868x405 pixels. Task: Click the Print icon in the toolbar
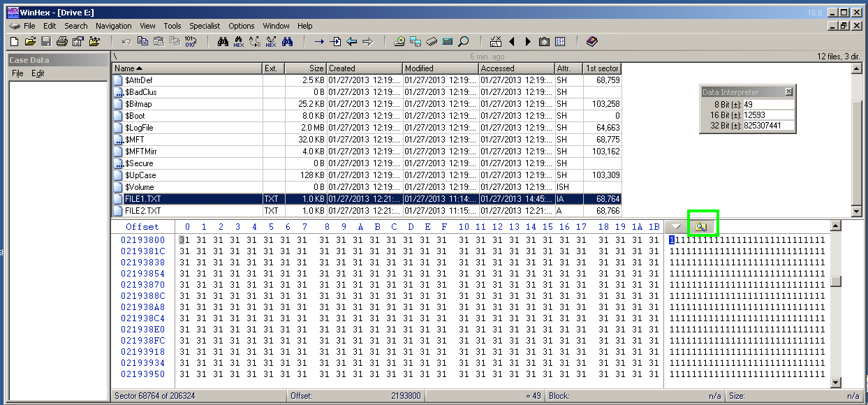click(x=61, y=42)
